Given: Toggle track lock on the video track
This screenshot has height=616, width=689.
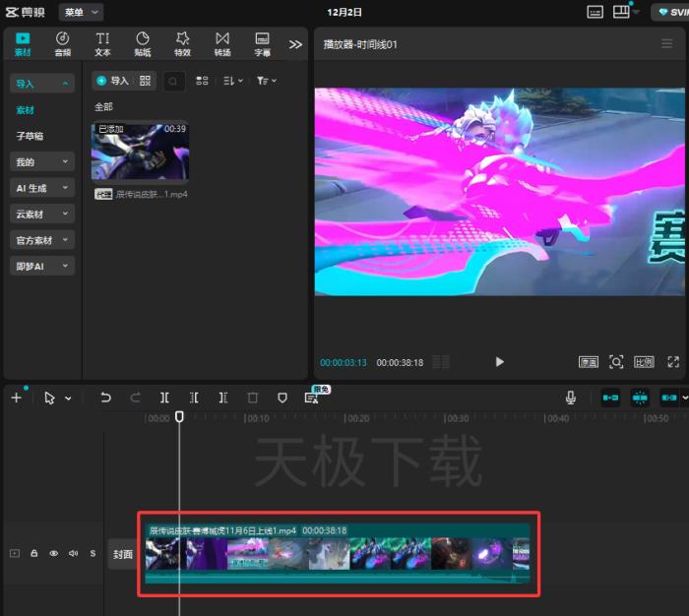Looking at the screenshot, I should pyautogui.click(x=34, y=554).
